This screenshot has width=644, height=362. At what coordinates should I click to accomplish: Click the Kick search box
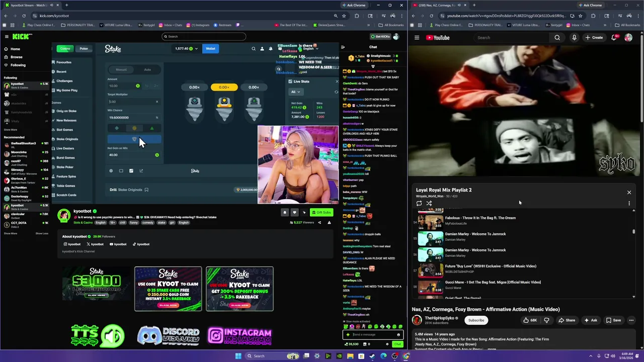click(x=204, y=36)
